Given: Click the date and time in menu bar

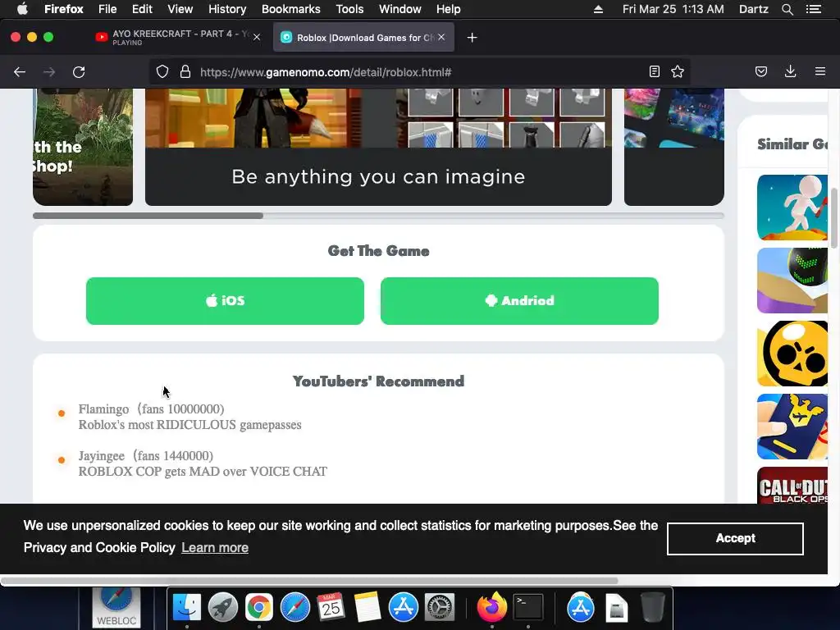Looking at the screenshot, I should click(673, 9).
